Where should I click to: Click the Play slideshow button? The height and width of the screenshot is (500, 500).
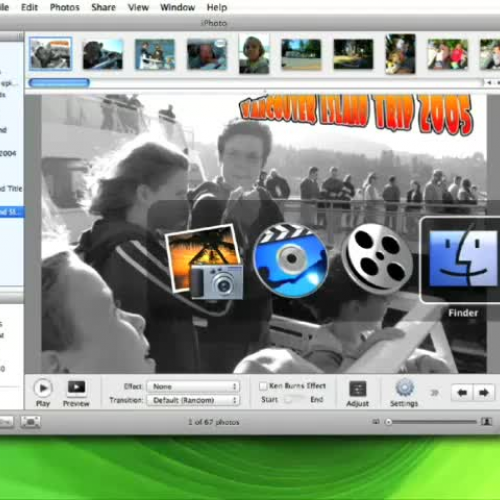tap(43, 388)
